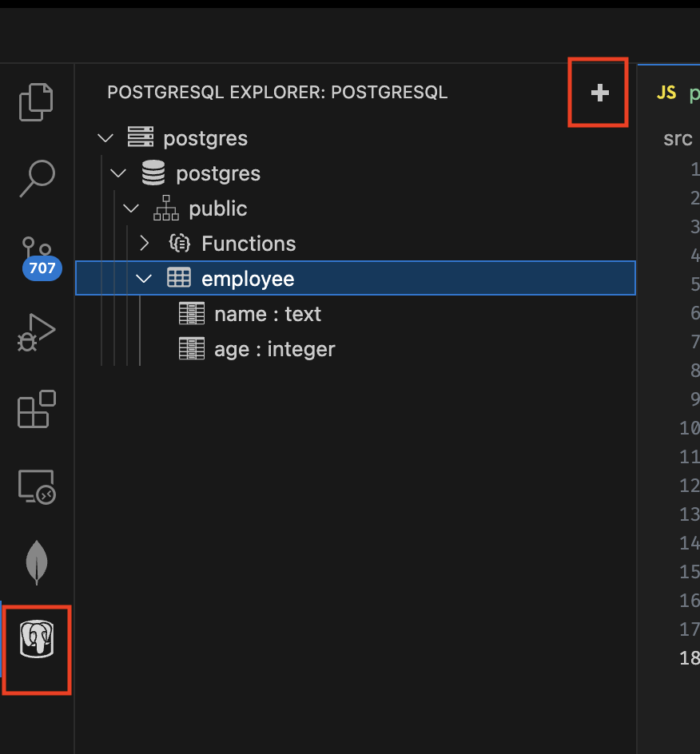Collapse the employee table node
This screenshot has width=700, height=754.
(x=144, y=279)
